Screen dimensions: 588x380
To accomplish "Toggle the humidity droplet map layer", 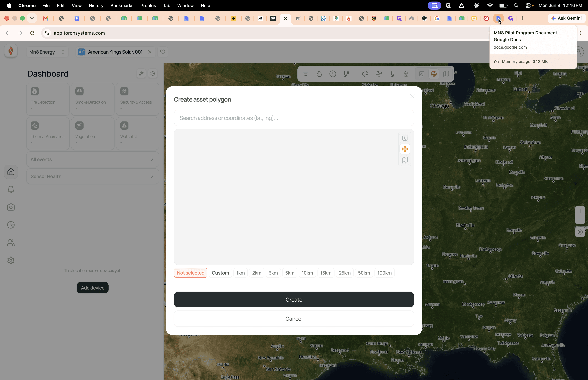I will (406, 74).
